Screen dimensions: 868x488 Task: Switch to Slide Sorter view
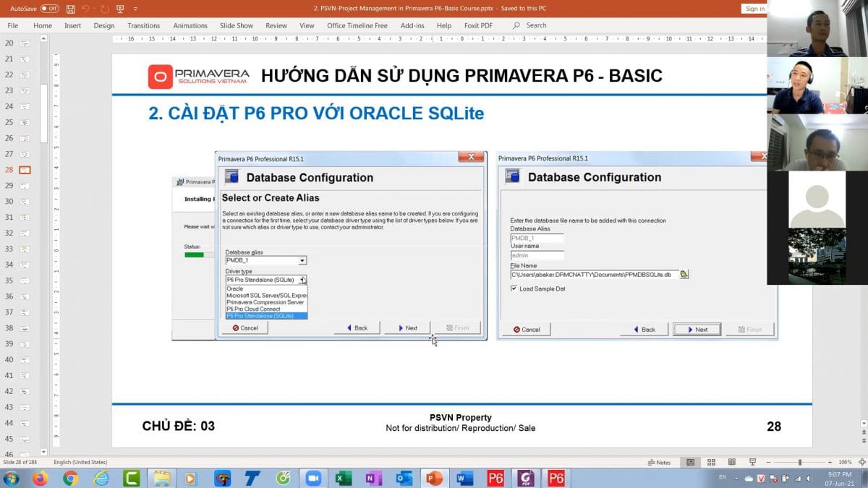712,462
